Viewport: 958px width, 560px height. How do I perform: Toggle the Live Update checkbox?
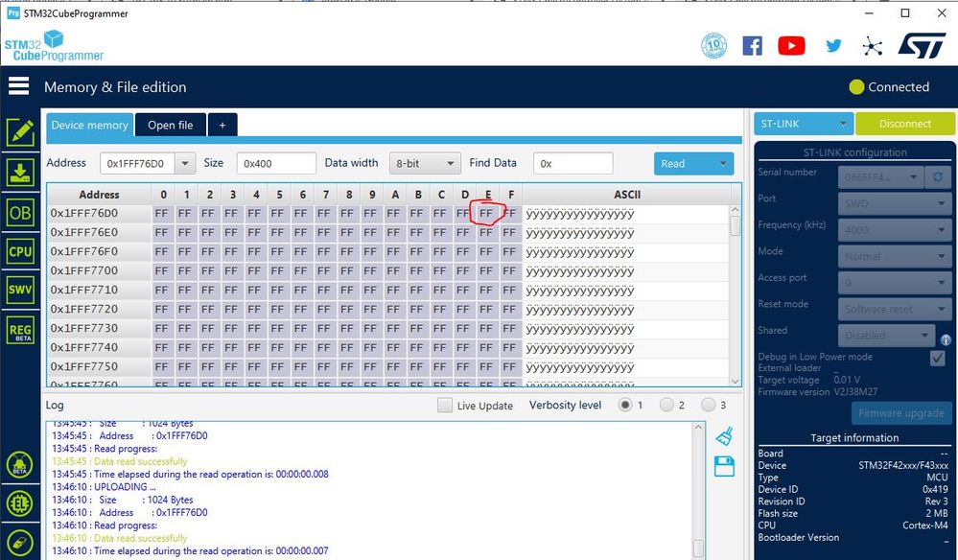(445, 405)
